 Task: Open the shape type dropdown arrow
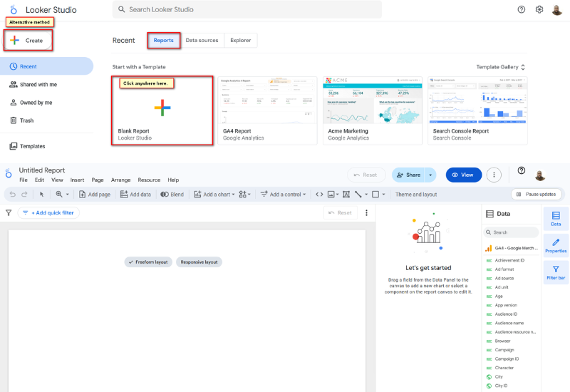click(x=383, y=195)
